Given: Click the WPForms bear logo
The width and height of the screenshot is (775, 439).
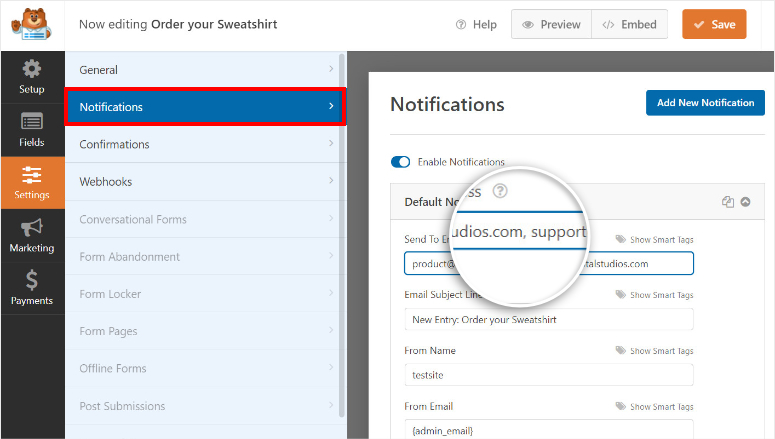Looking at the screenshot, I should 33,25.
